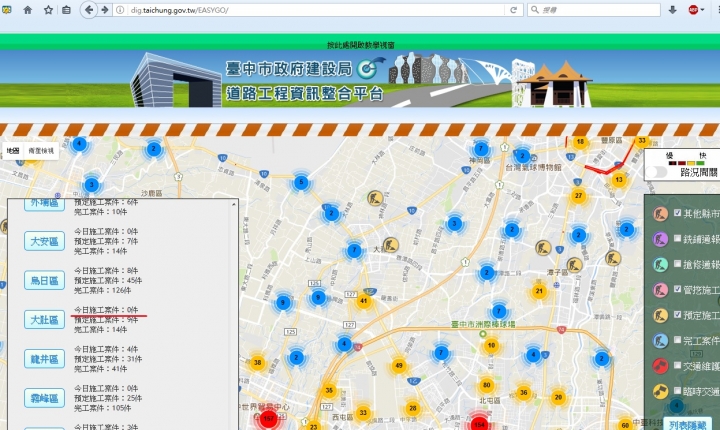This screenshot has width=720, height=430.
Task: Switch to the 地圖 map view
Action: (x=13, y=151)
